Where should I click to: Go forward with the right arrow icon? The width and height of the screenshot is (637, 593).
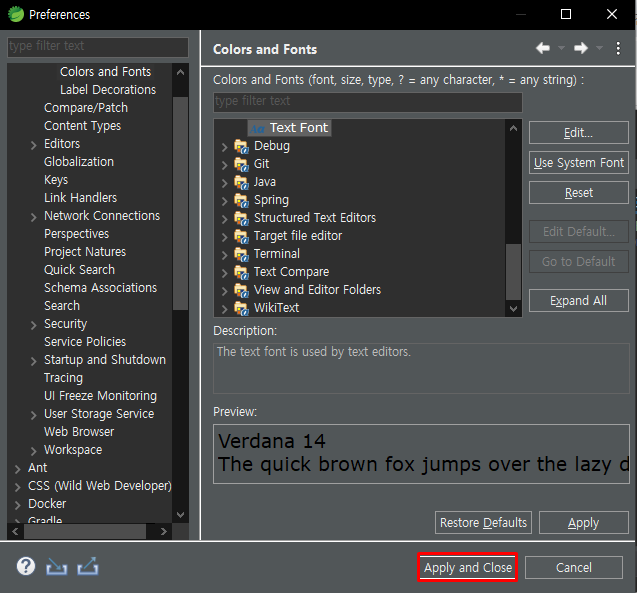tap(581, 48)
